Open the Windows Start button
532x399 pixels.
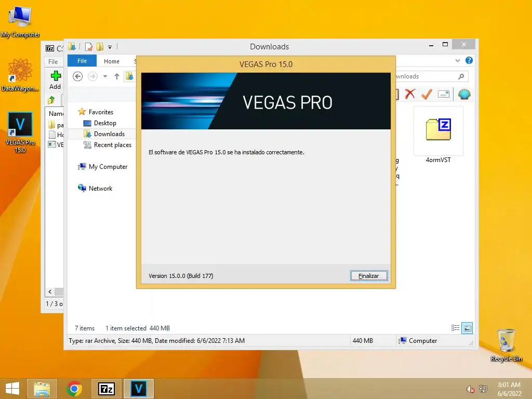12,389
